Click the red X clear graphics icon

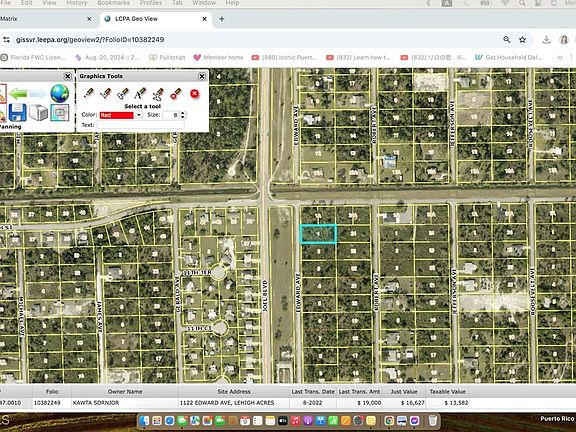click(195, 94)
